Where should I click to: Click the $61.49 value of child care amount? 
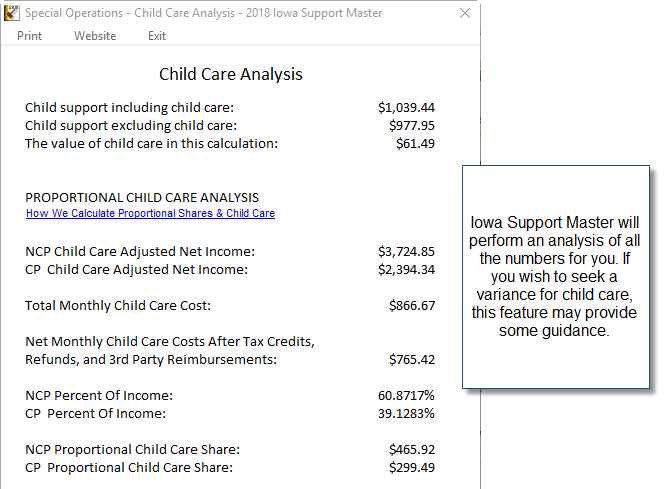tap(415, 144)
